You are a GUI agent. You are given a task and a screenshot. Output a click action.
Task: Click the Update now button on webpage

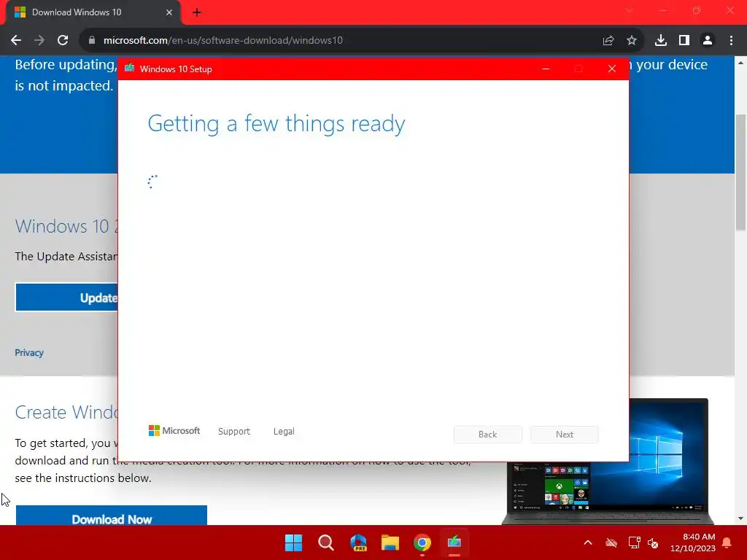coord(66,297)
